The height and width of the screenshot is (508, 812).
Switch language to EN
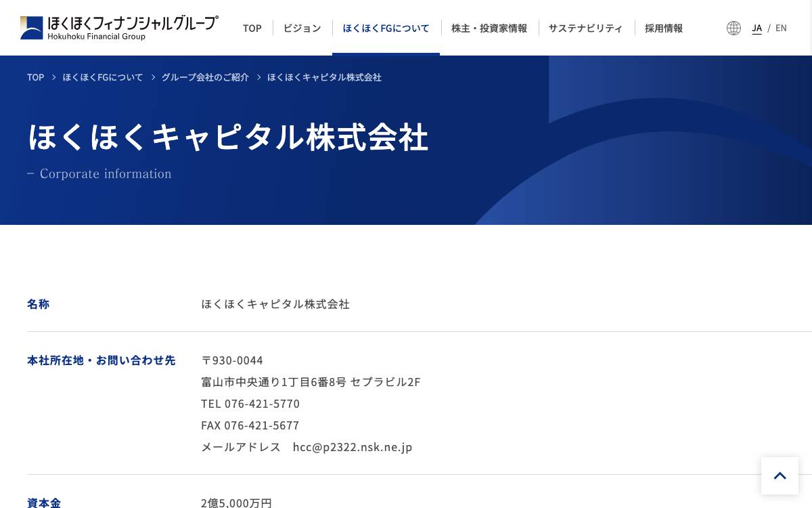(781, 28)
